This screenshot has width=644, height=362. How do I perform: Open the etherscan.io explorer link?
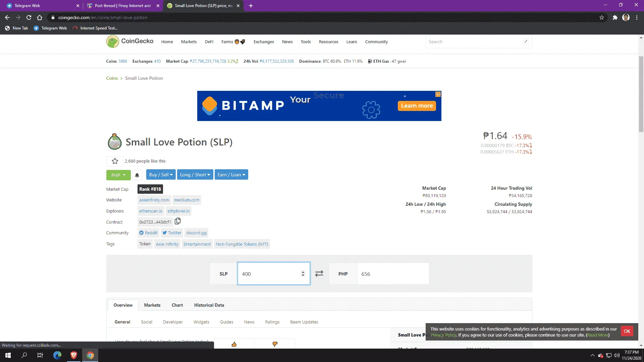click(151, 211)
